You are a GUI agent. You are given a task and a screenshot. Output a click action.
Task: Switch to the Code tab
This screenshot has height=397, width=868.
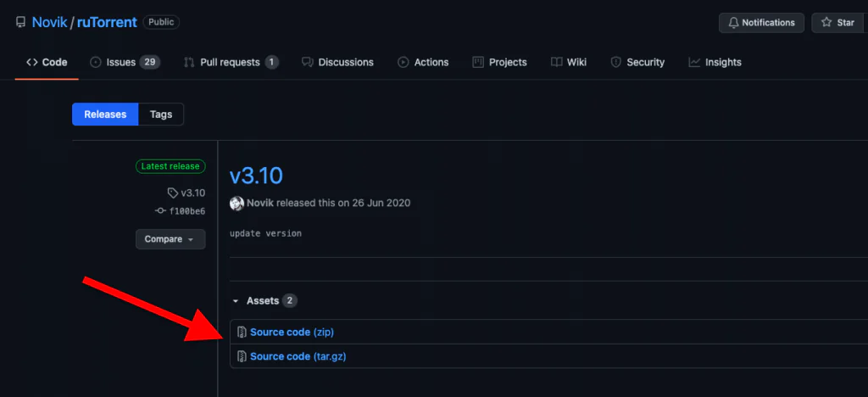pyautogui.click(x=47, y=62)
